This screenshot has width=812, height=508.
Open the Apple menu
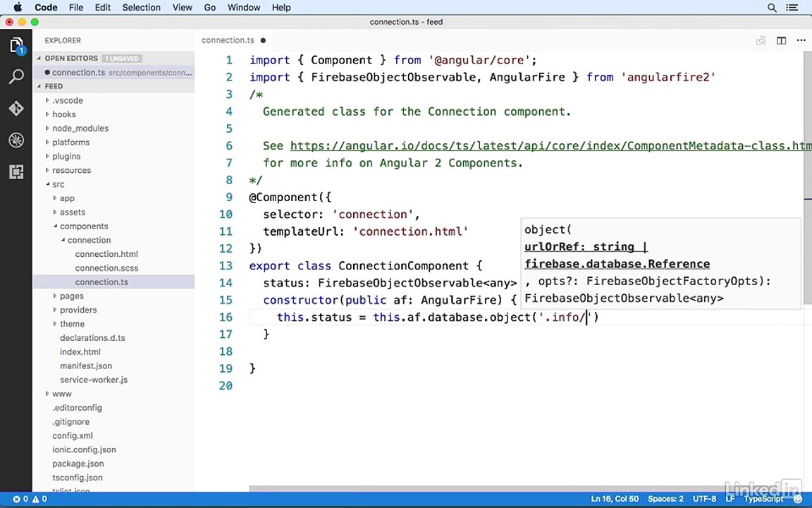point(17,7)
